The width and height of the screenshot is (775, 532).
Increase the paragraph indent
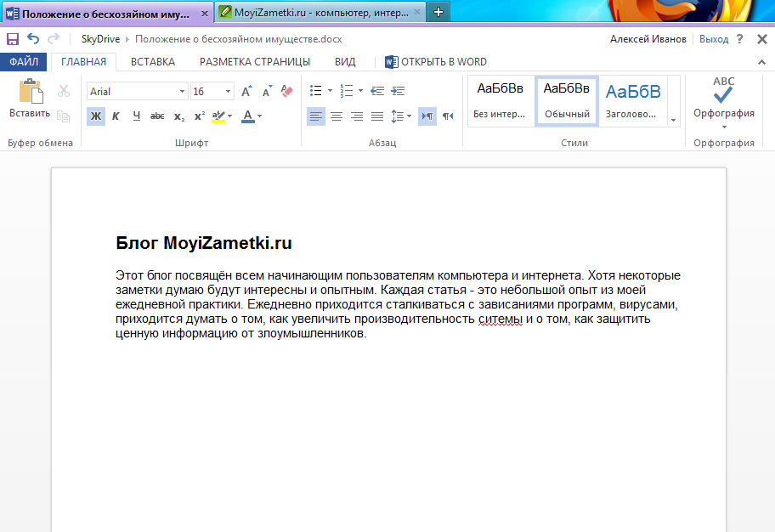398,91
